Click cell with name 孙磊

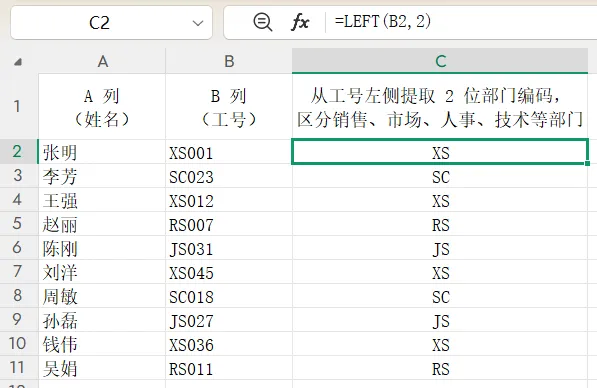coord(102,320)
